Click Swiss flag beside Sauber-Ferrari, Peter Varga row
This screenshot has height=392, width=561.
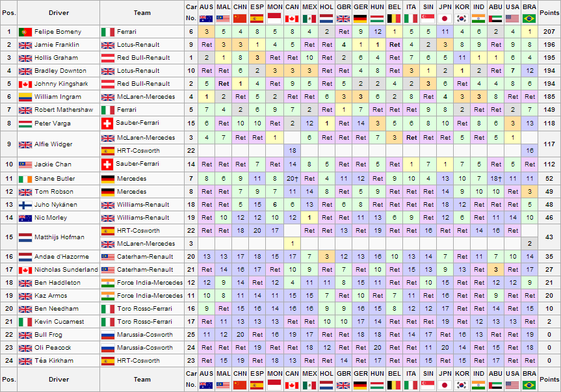(107, 123)
